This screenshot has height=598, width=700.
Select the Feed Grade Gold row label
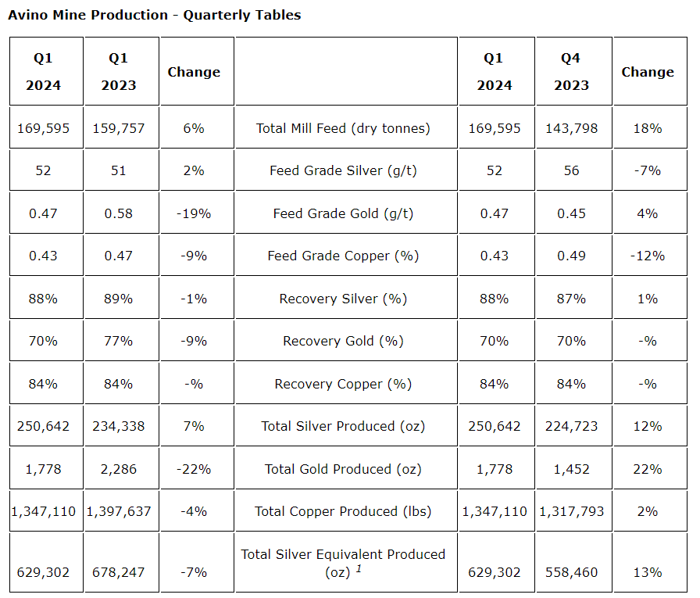(x=343, y=213)
